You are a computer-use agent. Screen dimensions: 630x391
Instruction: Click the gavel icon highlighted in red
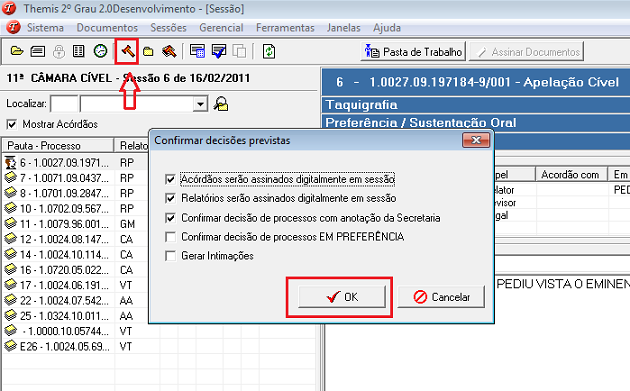[x=127, y=51]
